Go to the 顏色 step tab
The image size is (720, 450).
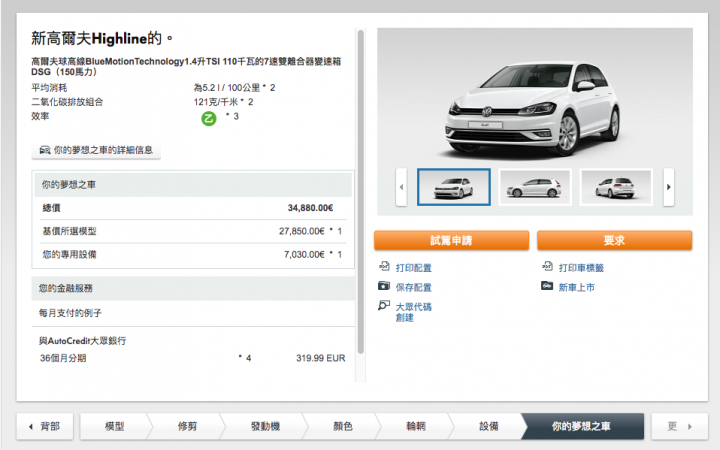click(343, 427)
